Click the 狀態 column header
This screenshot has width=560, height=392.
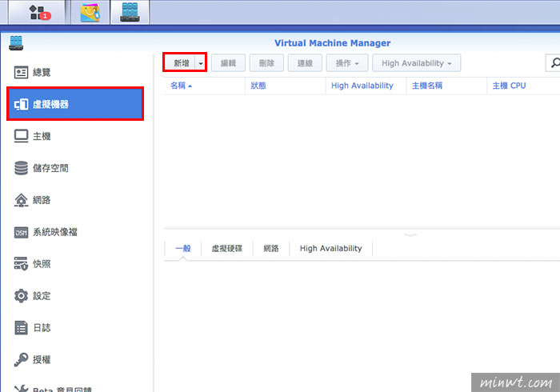tap(286, 86)
